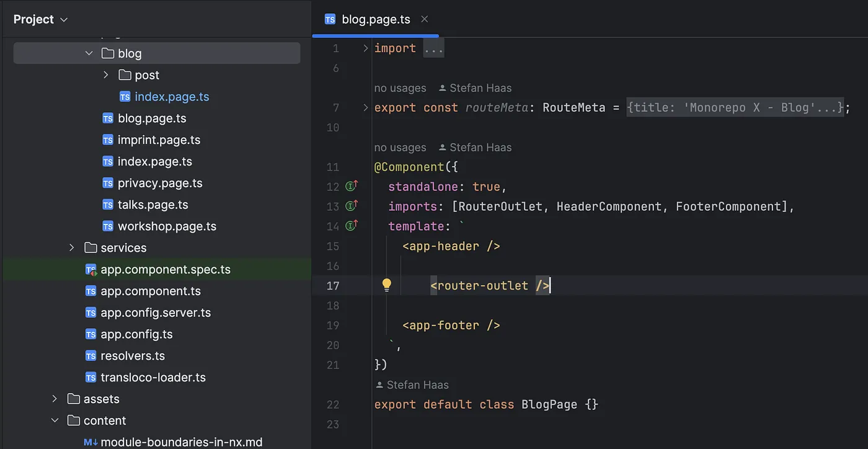Click the TypeScript icon on blog.page.ts tab
Screen dimensions: 868x449
(331, 19)
